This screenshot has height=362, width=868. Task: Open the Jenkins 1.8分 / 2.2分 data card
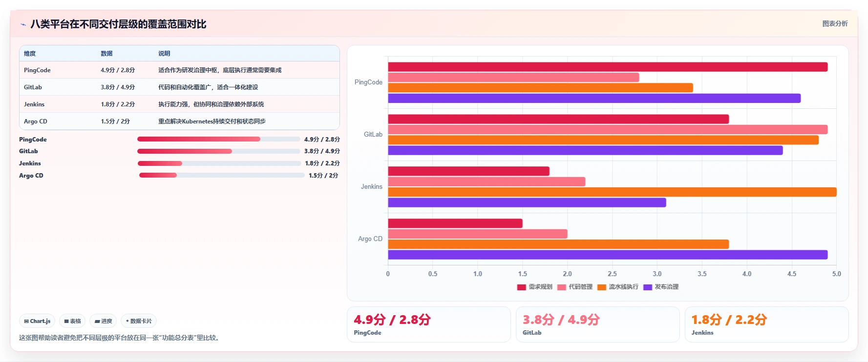(x=766, y=324)
